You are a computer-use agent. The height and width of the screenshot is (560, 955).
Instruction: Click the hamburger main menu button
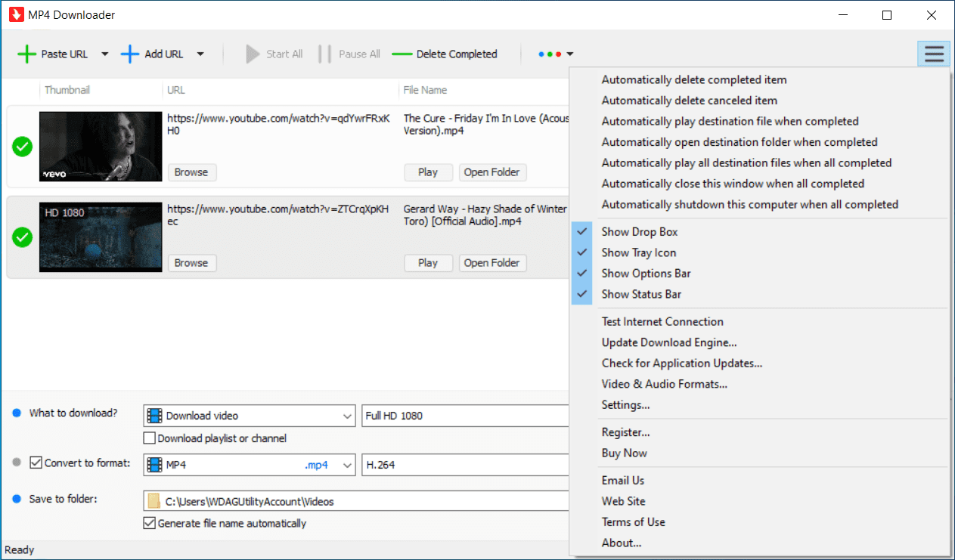click(x=934, y=54)
